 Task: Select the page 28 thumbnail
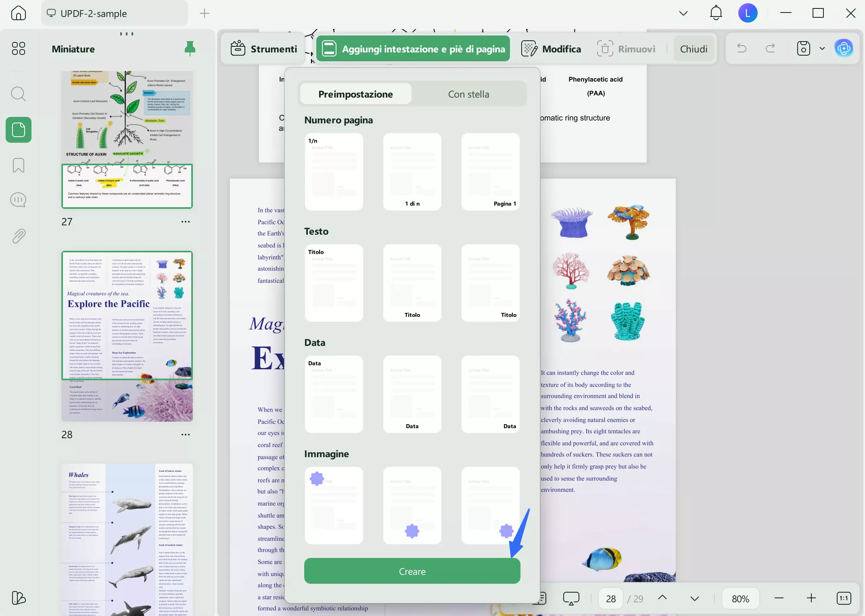point(127,336)
